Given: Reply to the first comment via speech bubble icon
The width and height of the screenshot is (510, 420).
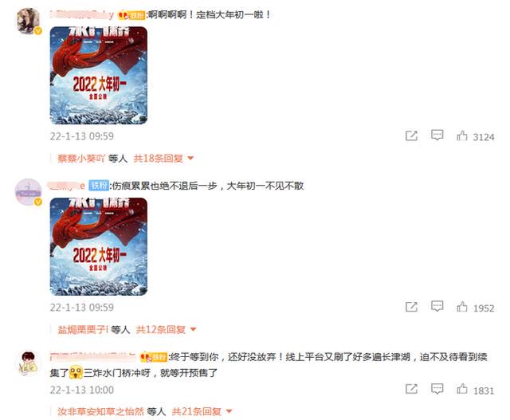Looking at the screenshot, I should (437, 135).
